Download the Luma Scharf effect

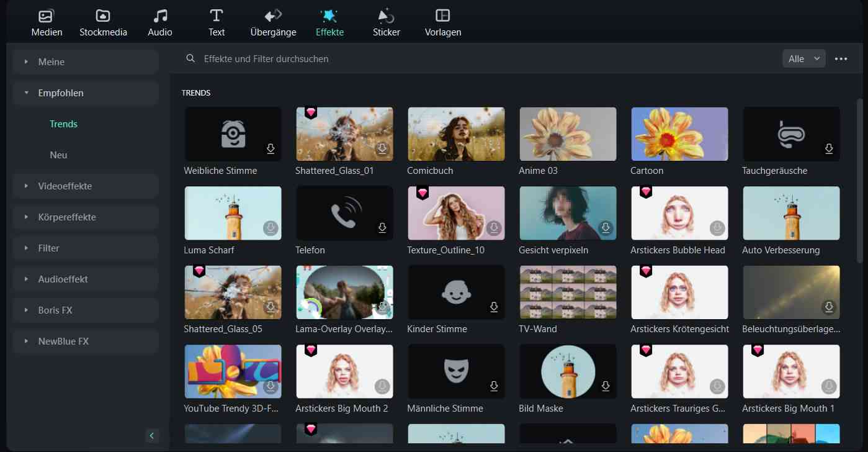[x=271, y=228]
